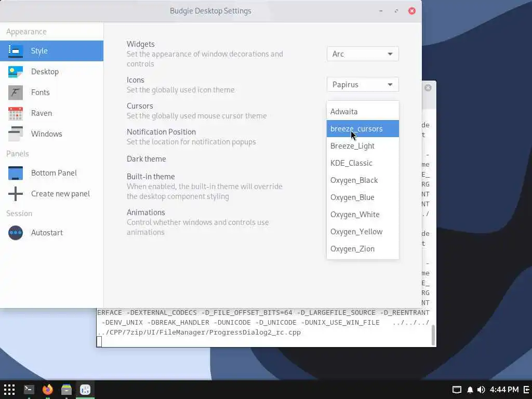
Task: Click the volume speaker tray icon
Action: [x=481, y=390]
